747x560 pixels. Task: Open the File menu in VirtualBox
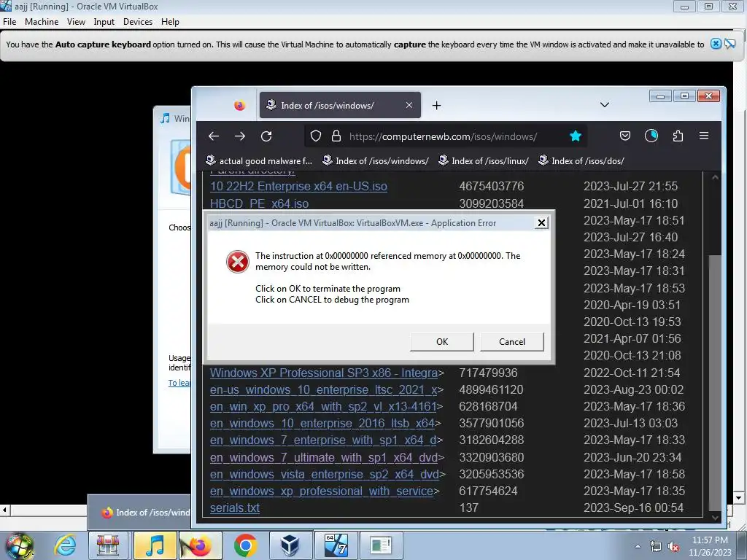[x=9, y=22]
